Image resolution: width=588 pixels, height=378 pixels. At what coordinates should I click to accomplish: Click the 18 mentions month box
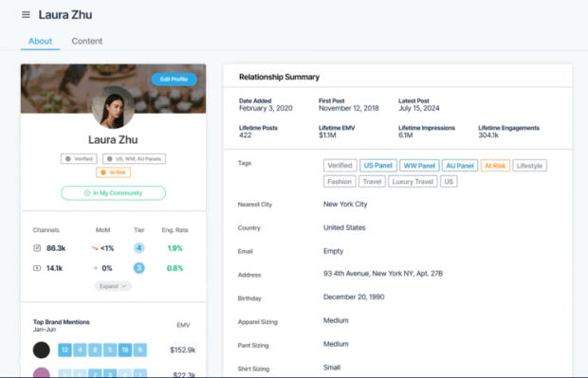125,350
